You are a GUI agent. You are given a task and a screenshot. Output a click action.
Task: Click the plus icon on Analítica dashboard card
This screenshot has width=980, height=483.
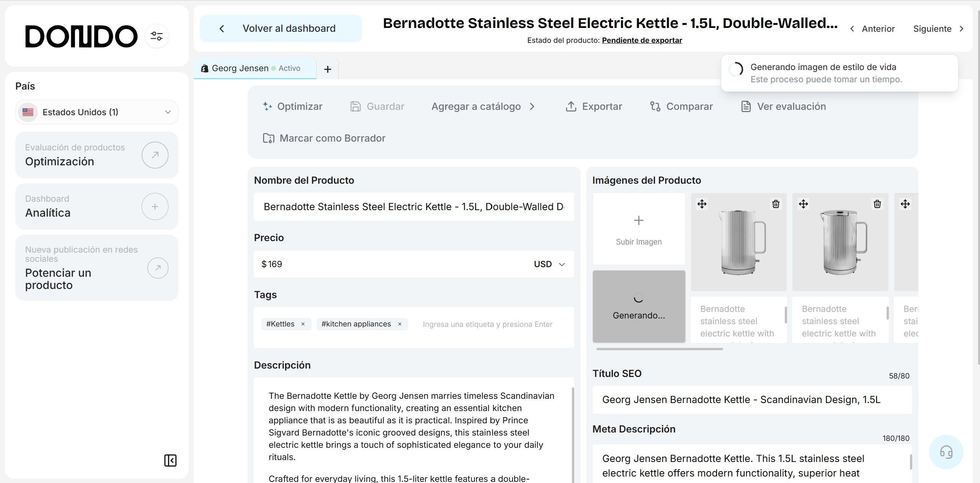(x=155, y=207)
